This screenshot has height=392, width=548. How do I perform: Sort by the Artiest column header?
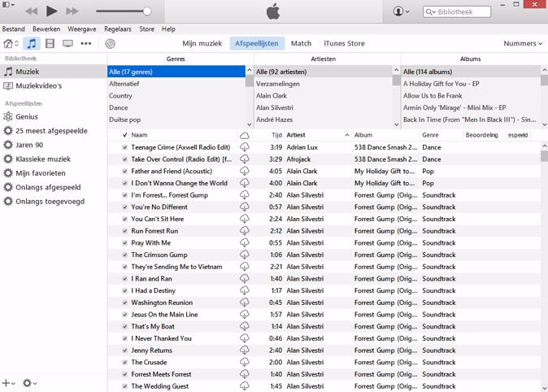point(317,135)
